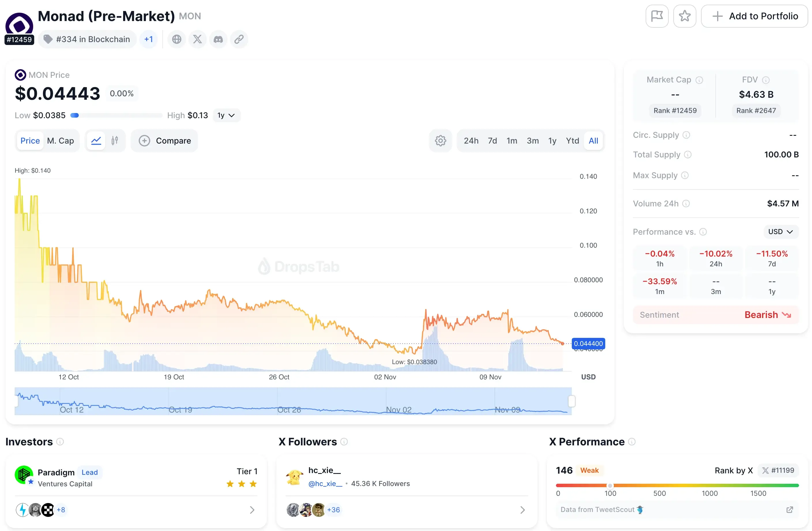Star Monad as a favorite
This screenshot has height=531, width=812.
click(x=685, y=16)
